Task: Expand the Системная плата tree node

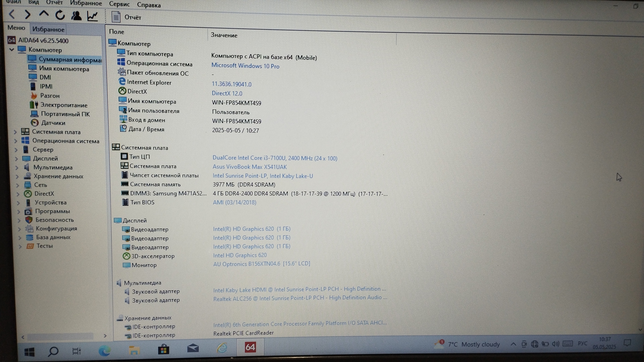Action: pyautogui.click(x=15, y=132)
